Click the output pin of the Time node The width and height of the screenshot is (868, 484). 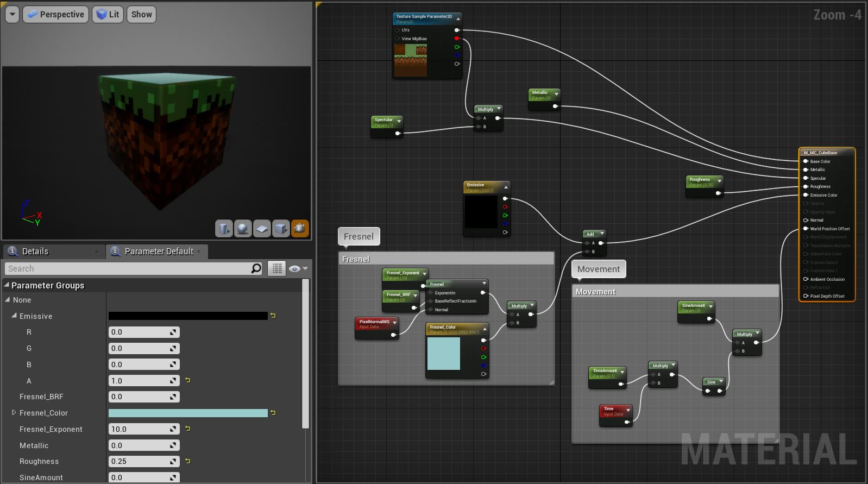[627, 422]
